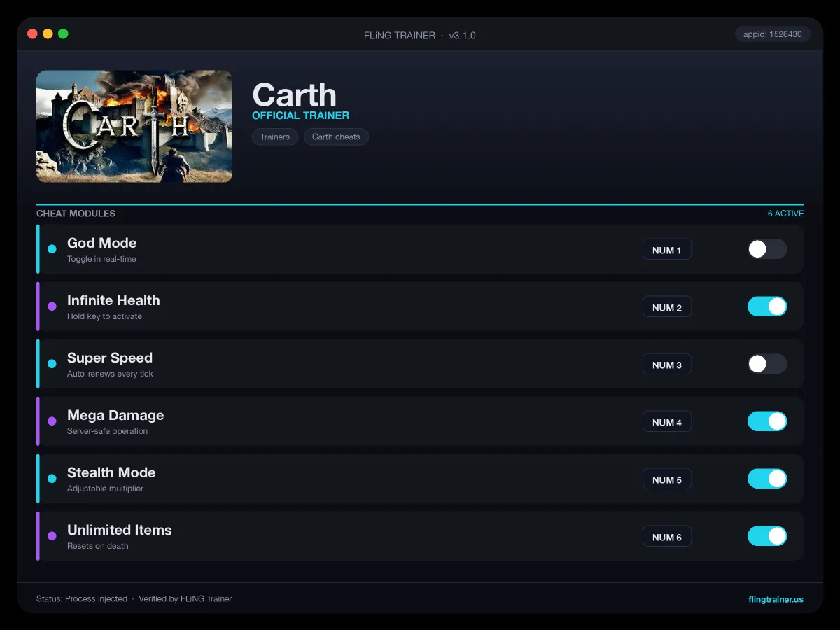Select the God Mode module title
The width and height of the screenshot is (840, 630).
[x=101, y=243]
